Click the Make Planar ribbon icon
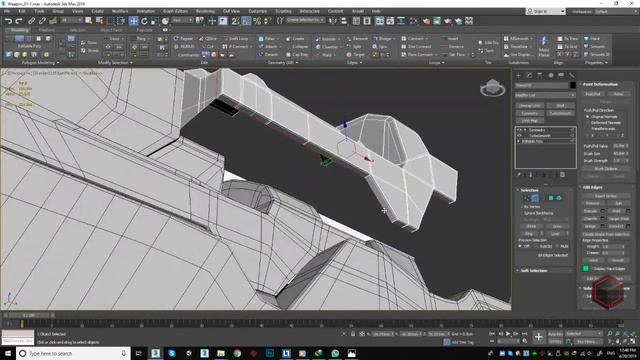Image resolution: width=640 pixels, height=360 pixels. coord(544,46)
